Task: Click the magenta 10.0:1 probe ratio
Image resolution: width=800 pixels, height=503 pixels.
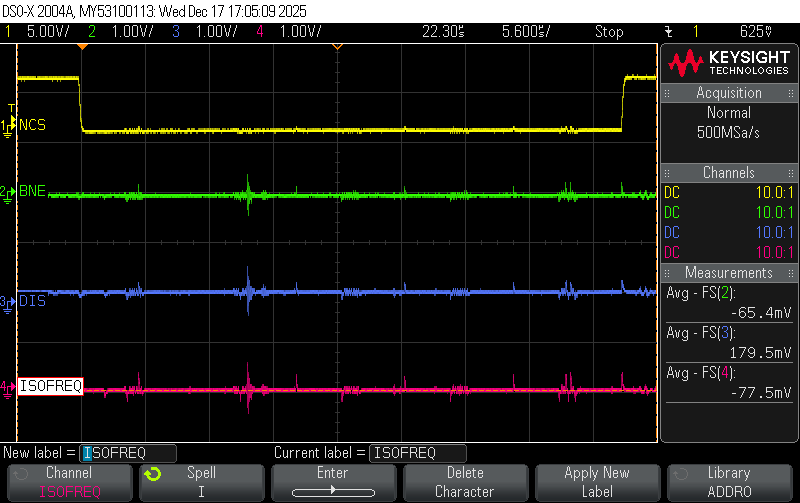Action: [x=774, y=253]
